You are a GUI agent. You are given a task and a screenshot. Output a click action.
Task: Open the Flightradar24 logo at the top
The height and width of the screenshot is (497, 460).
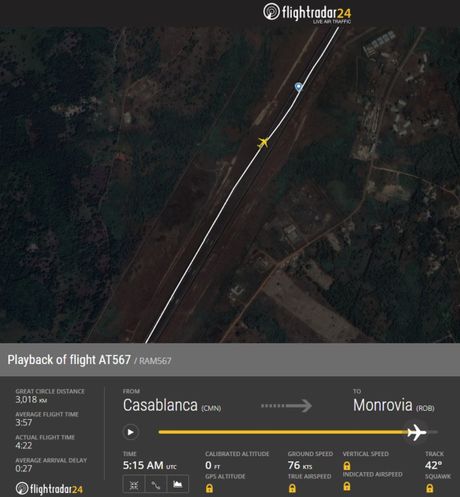pos(307,13)
